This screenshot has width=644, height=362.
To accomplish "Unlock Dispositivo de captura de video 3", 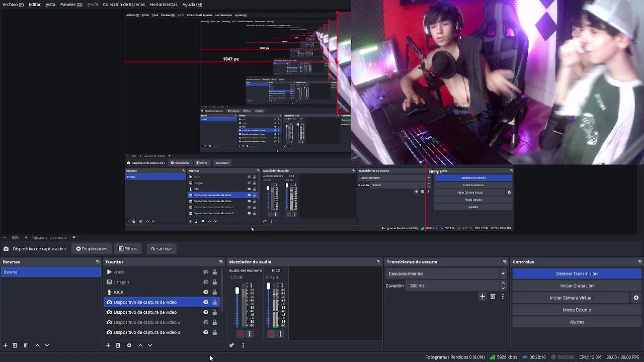I will coord(215,332).
